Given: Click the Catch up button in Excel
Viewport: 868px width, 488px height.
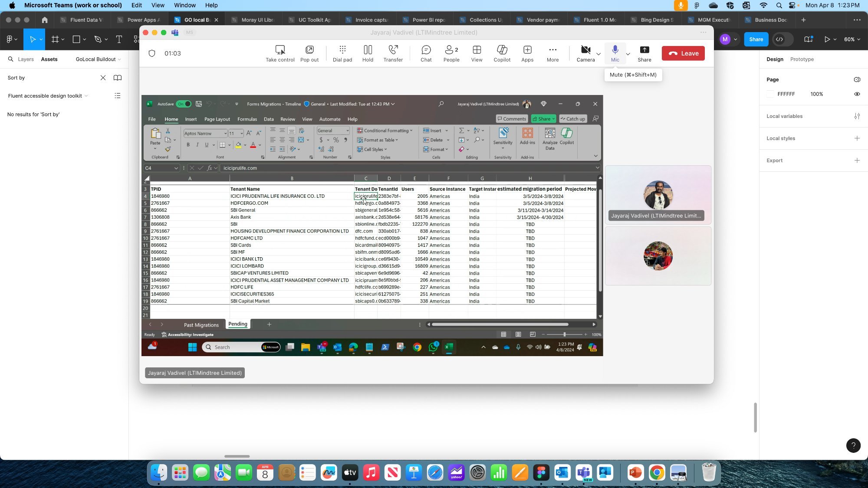Looking at the screenshot, I should (x=572, y=118).
